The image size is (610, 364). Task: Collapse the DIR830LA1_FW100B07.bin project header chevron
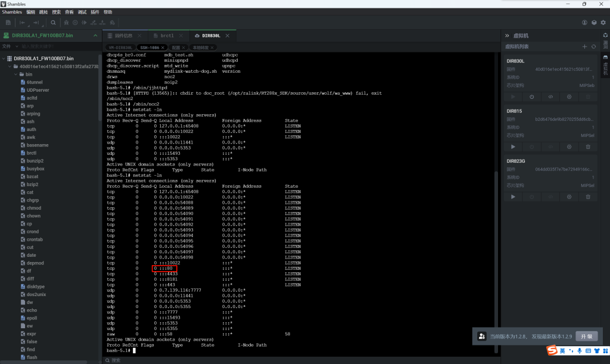[94, 36]
